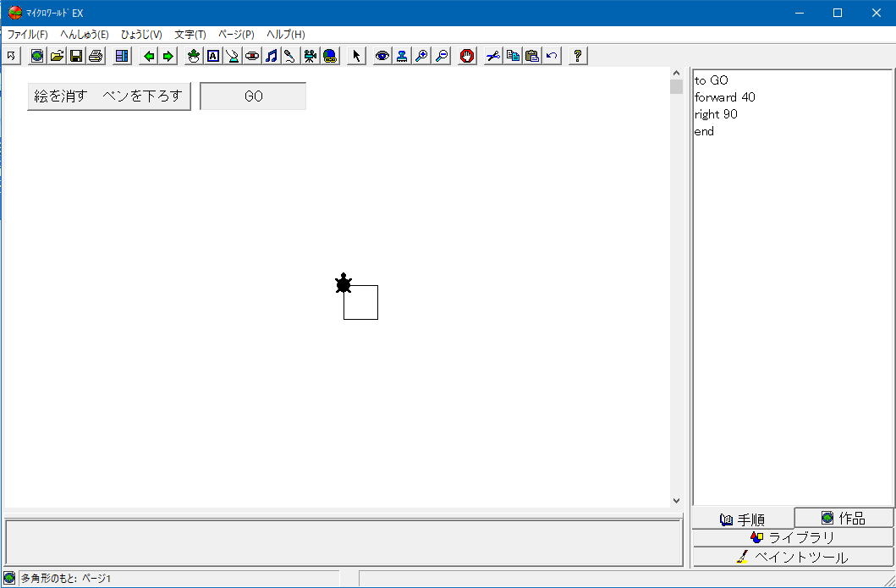The image size is (896, 588).
Task: Click the 'right 90' line in procedures
Action: point(716,114)
